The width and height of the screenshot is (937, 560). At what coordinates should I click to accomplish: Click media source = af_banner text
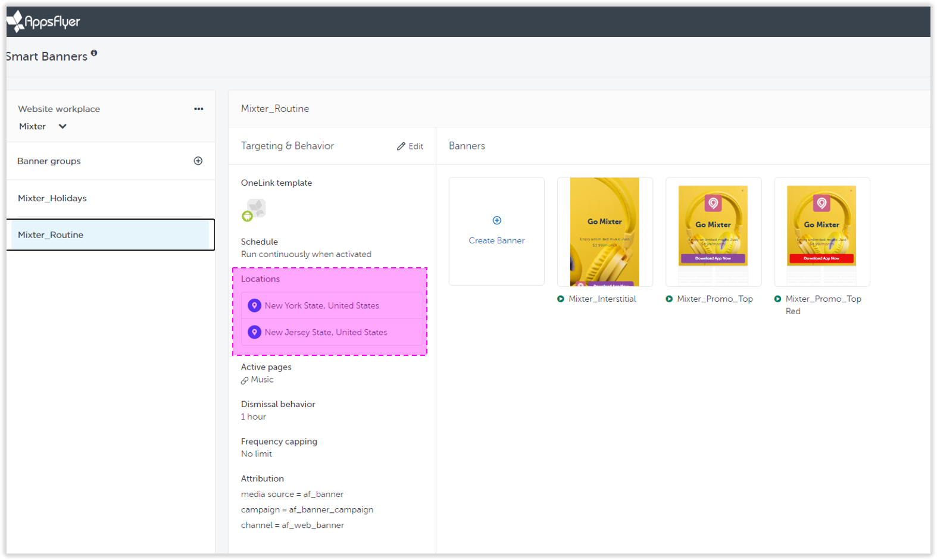click(x=292, y=494)
